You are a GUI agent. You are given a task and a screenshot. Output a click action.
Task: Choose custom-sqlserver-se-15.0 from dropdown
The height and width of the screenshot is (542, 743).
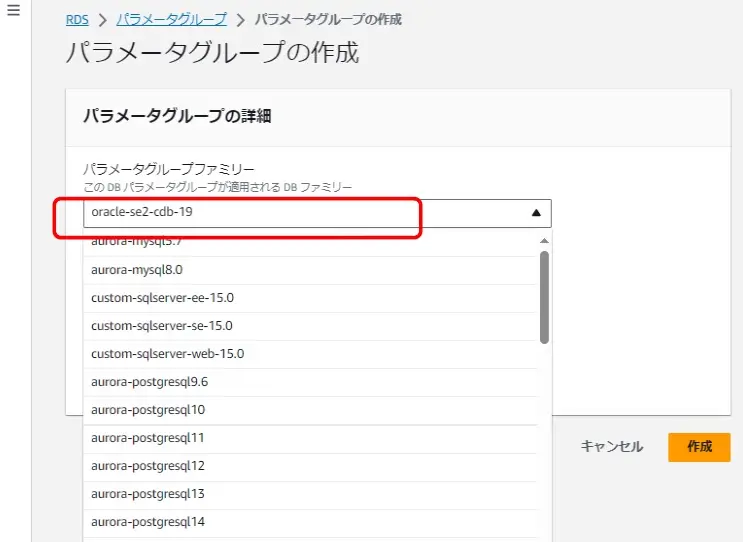tap(161, 326)
